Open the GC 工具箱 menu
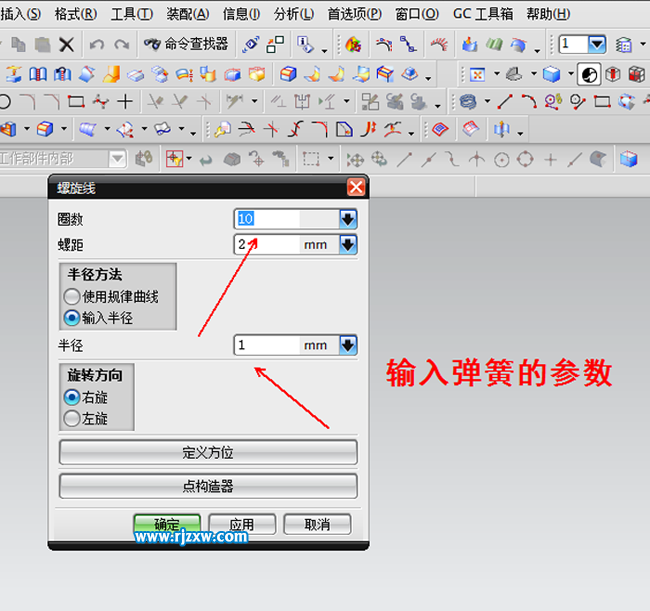Screen dimensions: 650x611 483,14
